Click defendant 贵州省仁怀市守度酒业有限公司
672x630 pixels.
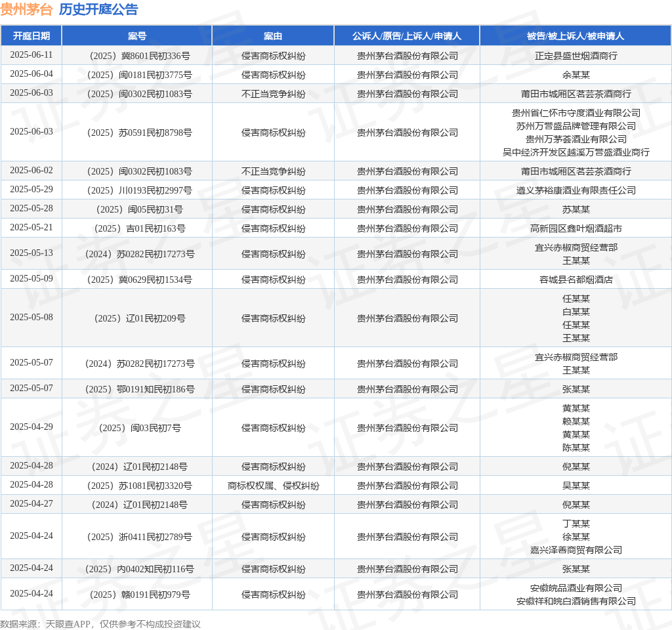(576, 113)
